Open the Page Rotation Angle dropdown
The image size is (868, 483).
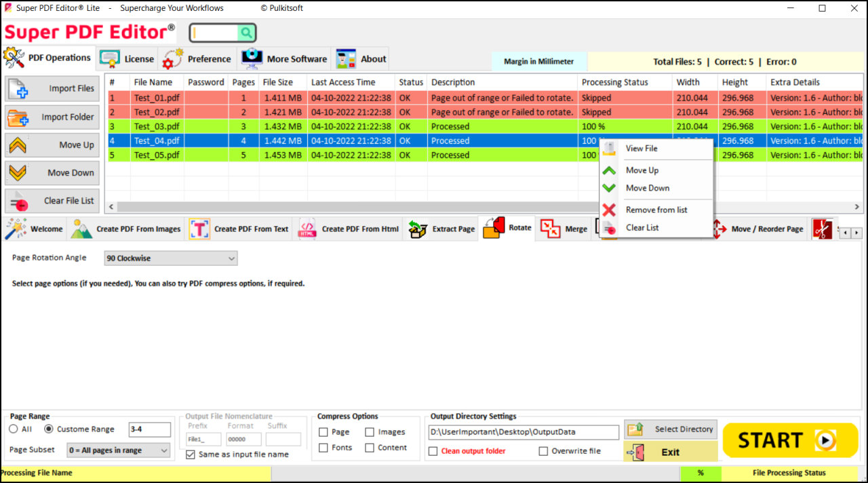coord(170,258)
